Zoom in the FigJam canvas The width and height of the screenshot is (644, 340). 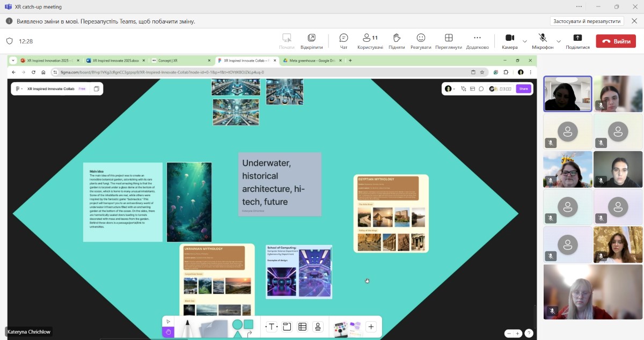(x=517, y=333)
